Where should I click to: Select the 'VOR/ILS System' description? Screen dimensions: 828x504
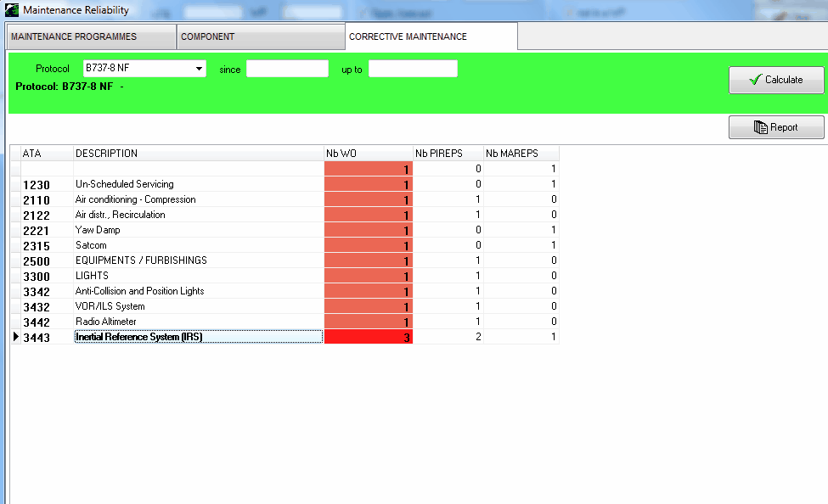199,306
